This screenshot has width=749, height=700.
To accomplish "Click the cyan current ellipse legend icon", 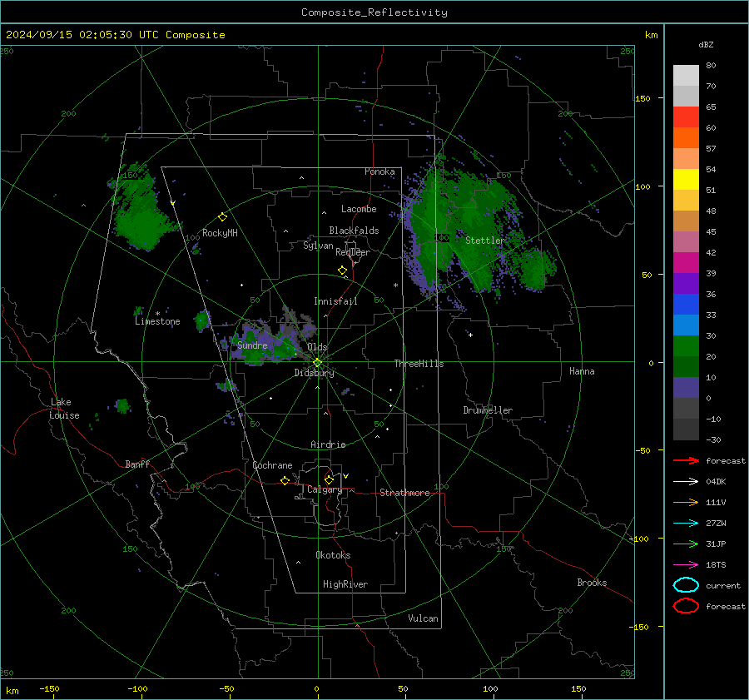I will point(686,585).
